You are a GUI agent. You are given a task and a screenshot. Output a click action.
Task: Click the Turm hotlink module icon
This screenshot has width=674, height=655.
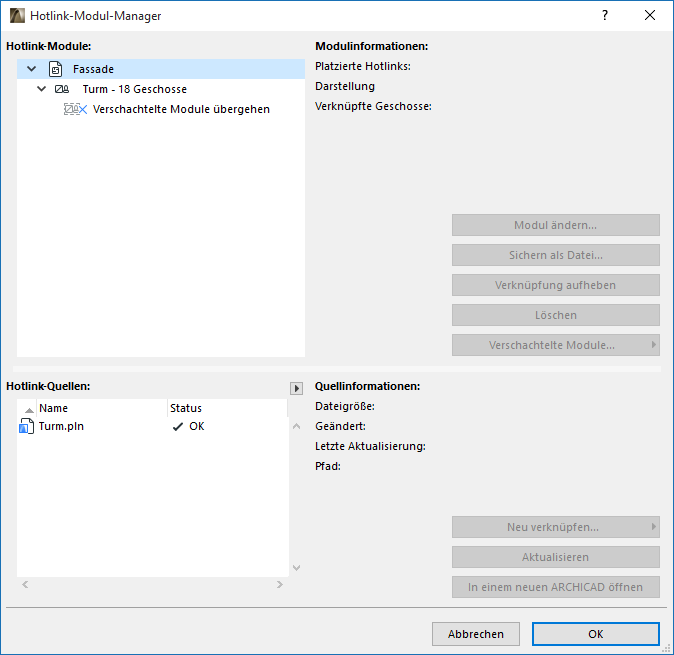tap(61, 89)
